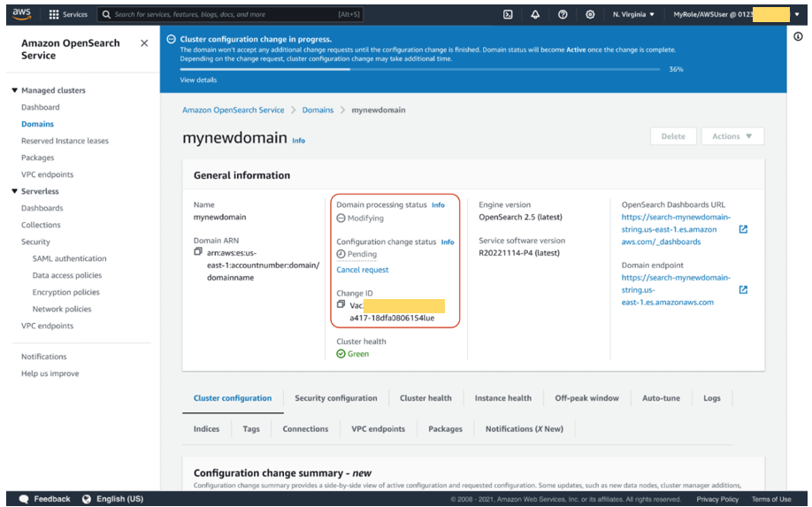
Task: Open the account menu dropdown arrow
Action: [796, 14]
